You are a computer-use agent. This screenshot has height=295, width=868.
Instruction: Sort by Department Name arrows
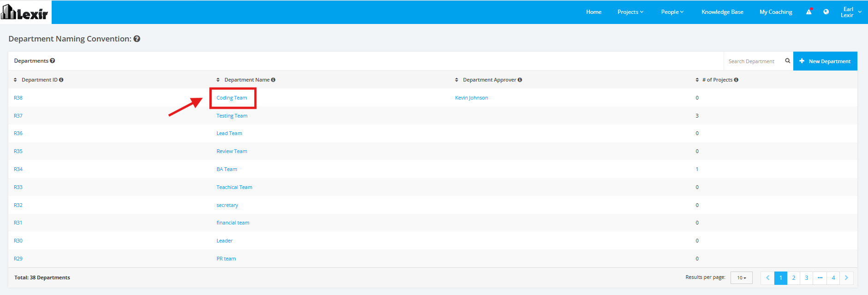(x=218, y=80)
